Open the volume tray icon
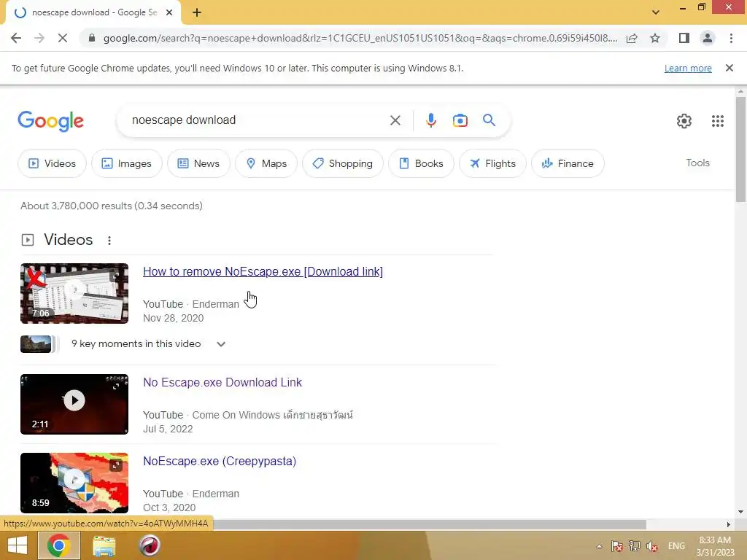Screen dimensions: 747x560 pos(651,546)
